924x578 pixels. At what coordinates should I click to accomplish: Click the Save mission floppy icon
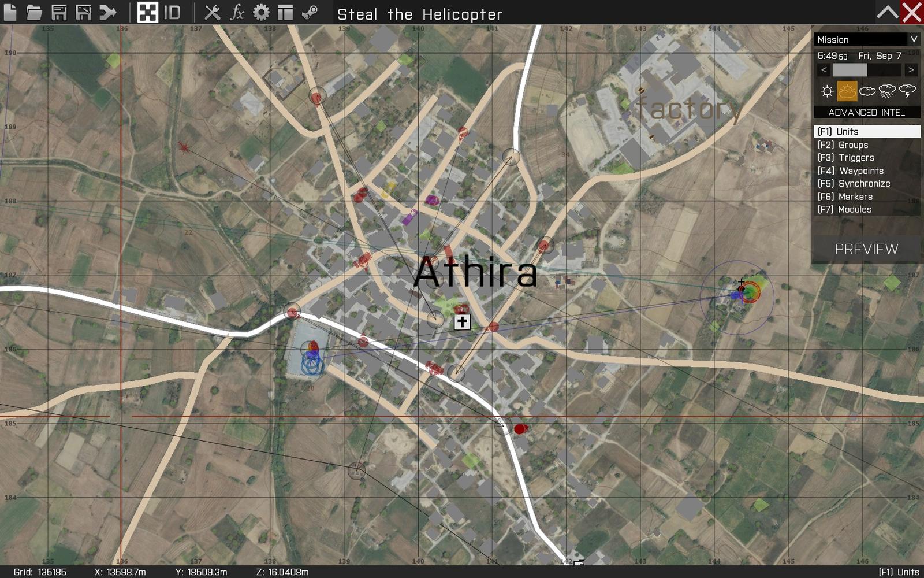(x=59, y=12)
